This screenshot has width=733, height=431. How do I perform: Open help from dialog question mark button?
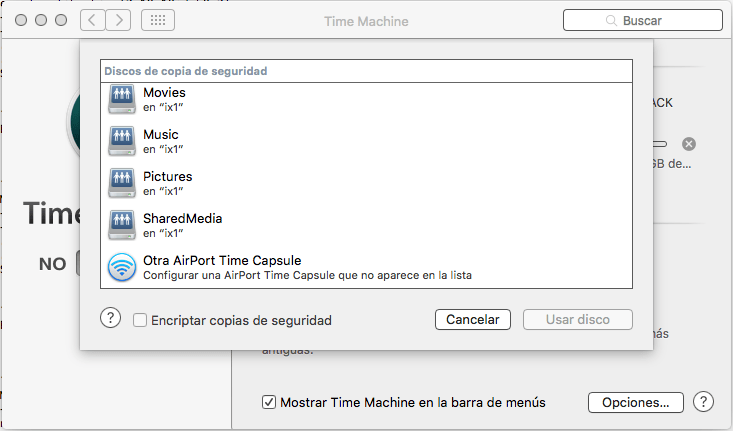click(110, 319)
